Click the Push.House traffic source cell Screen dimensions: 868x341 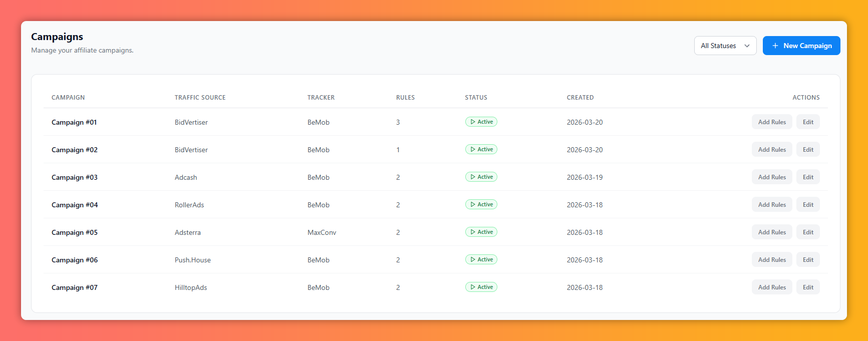193,260
